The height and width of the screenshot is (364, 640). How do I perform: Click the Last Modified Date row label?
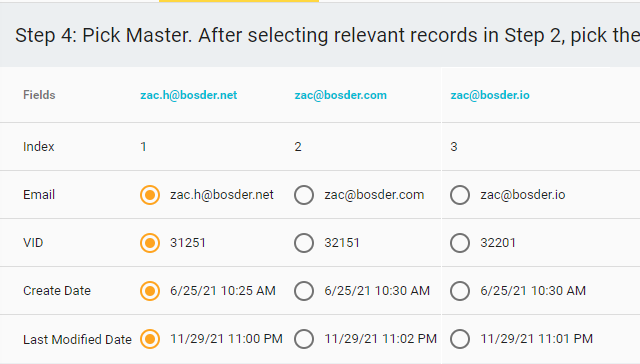(78, 340)
